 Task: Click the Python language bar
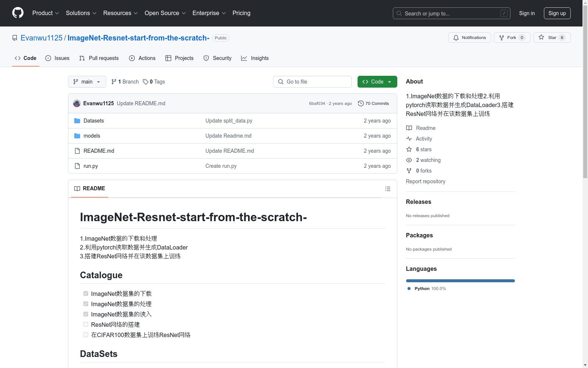pyautogui.click(x=460, y=281)
